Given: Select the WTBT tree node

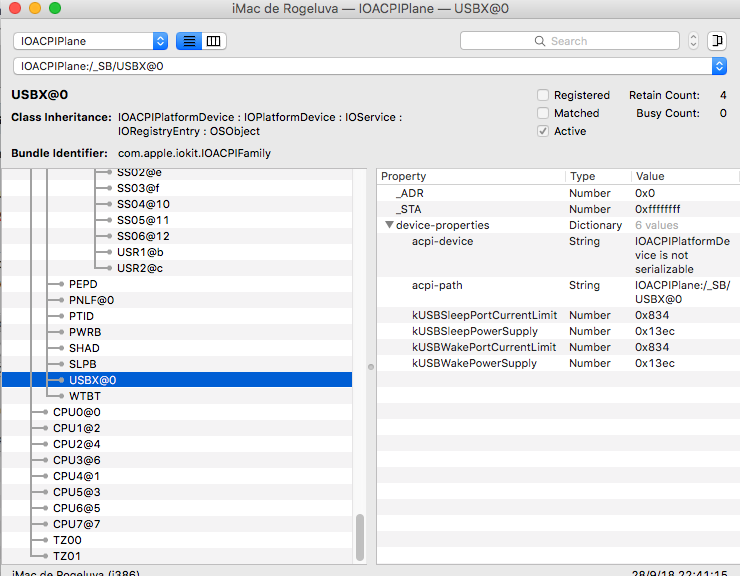Looking at the screenshot, I should click(x=85, y=397).
